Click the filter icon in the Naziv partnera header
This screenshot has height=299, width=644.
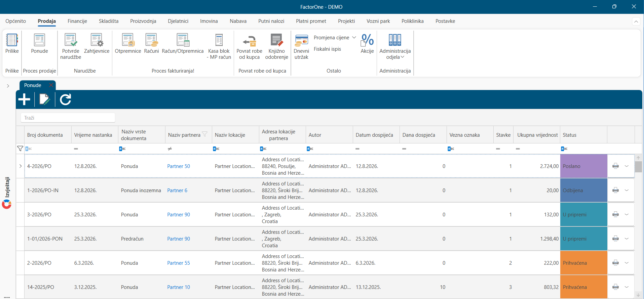tap(204, 134)
